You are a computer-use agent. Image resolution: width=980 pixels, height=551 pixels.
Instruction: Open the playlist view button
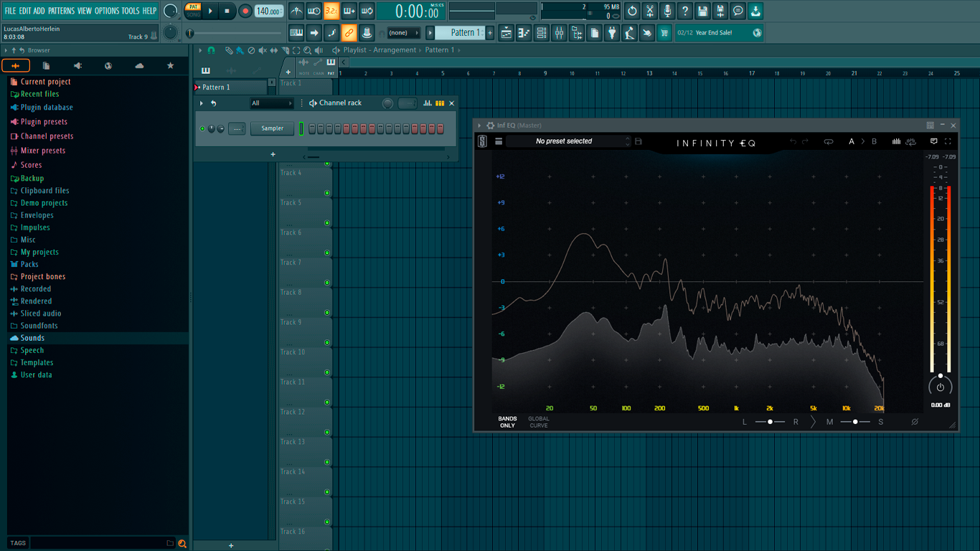click(x=507, y=32)
